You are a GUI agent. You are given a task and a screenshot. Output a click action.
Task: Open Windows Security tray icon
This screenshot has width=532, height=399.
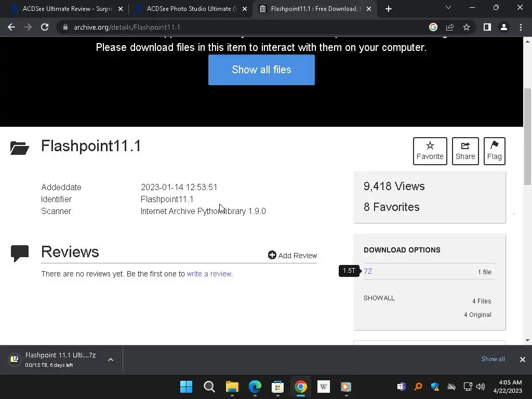click(435, 387)
